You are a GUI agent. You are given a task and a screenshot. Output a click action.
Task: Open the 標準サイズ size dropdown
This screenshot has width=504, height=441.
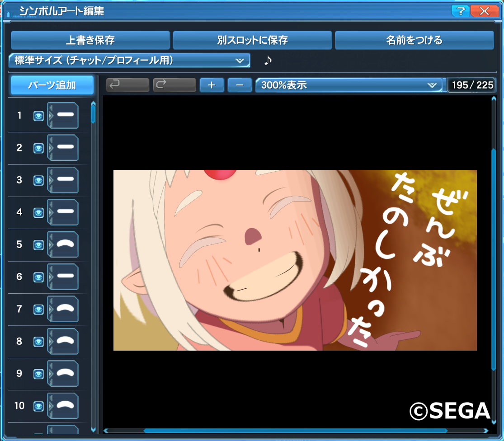click(130, 61)
